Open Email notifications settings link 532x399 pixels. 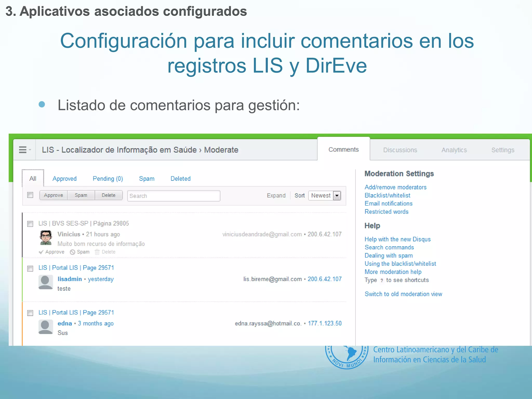pyautogui.click(x=388, y=203)
